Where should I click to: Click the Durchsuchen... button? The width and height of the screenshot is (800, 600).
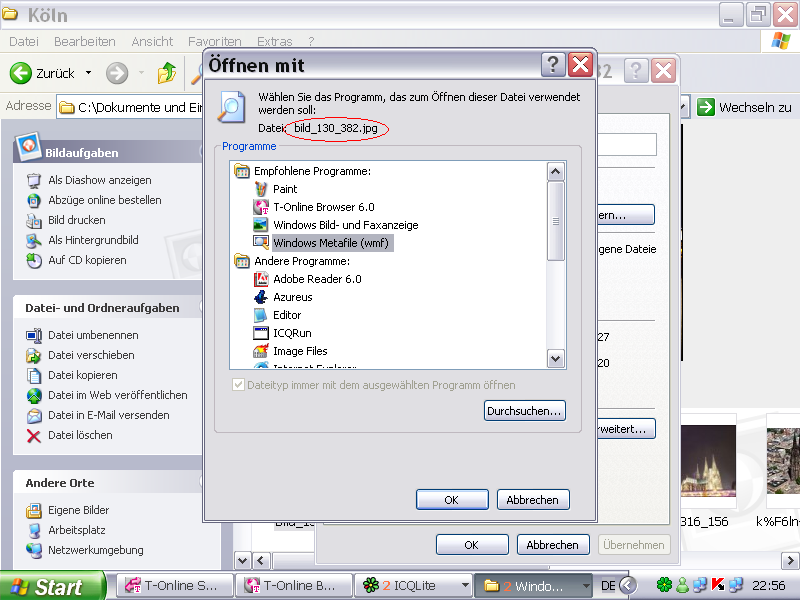[524, 411]
